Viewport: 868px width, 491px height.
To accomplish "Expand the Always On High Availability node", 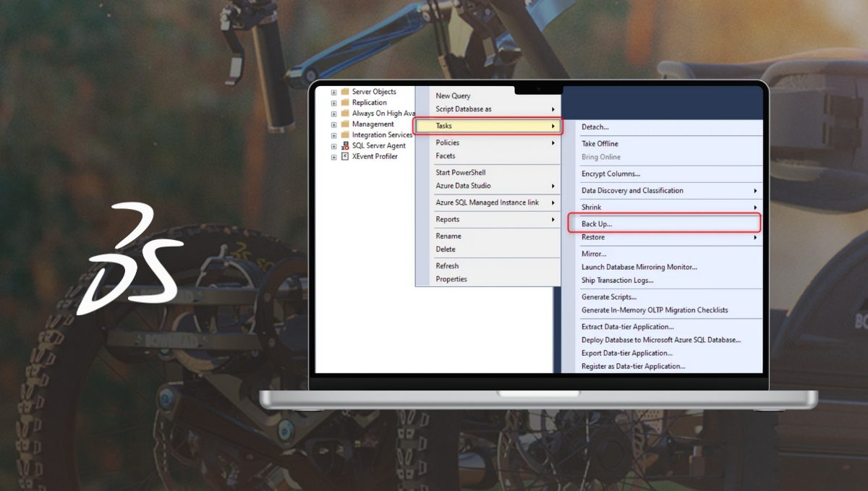I will pos(334,114).
